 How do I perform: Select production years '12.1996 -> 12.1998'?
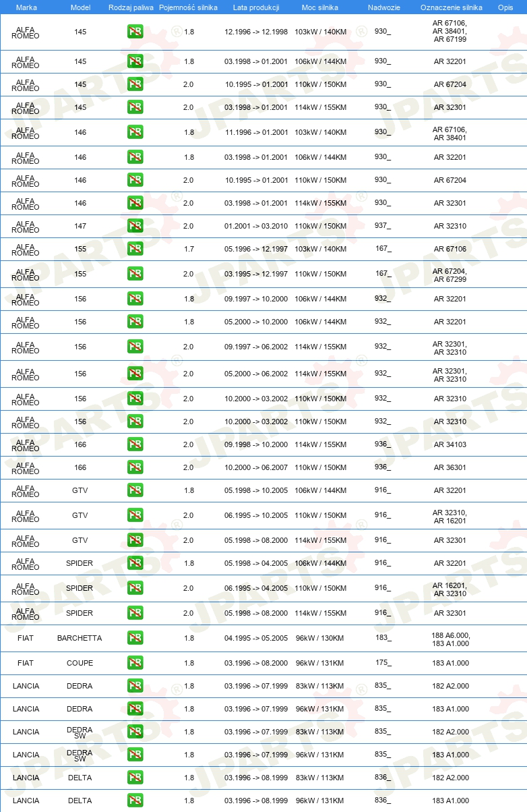pos(256,32)
